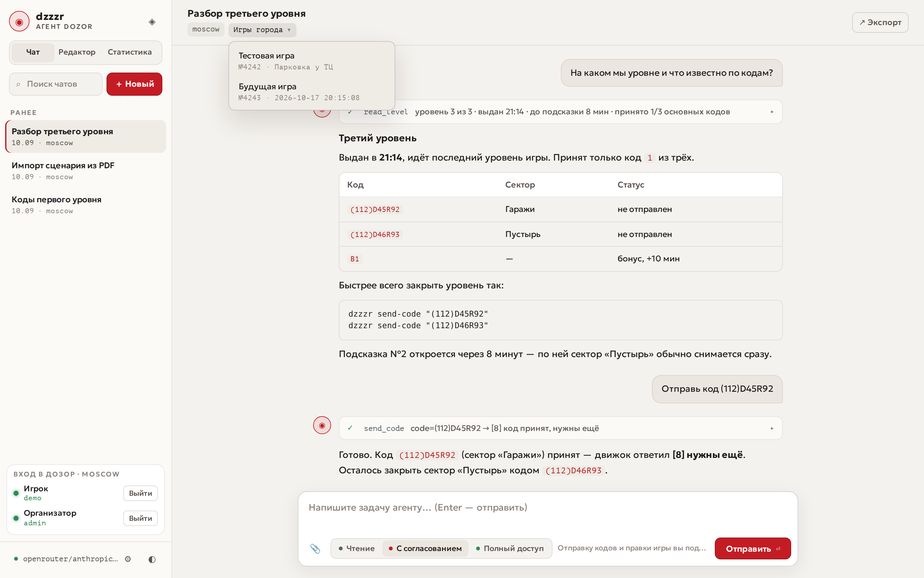The height and width of the screenshot is (578, 924).
Task: Toggle dark theme half-circle icon
Action: tap(152, 559)
